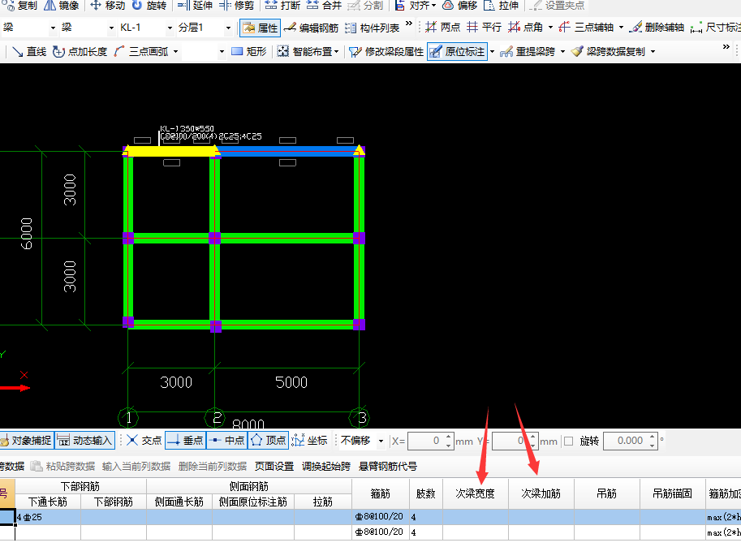The image size is (741, 560).
Task: Choose the 移动 move tool
Action: tap(108, 6)
